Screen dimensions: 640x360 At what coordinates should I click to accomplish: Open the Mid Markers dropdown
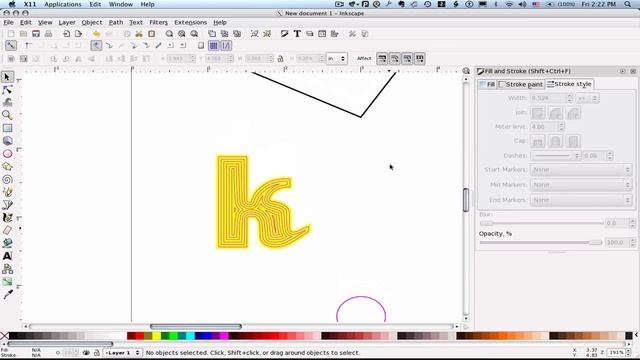point(581,185)
